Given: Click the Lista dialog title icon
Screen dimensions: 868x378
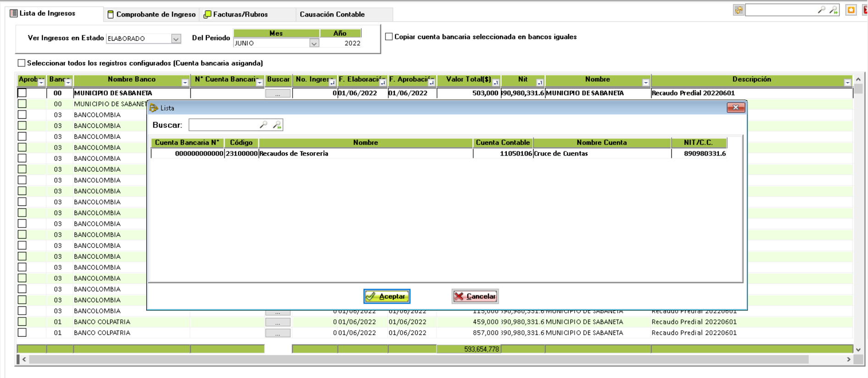Looking at the screenshot, I should (x=154, y=108).
